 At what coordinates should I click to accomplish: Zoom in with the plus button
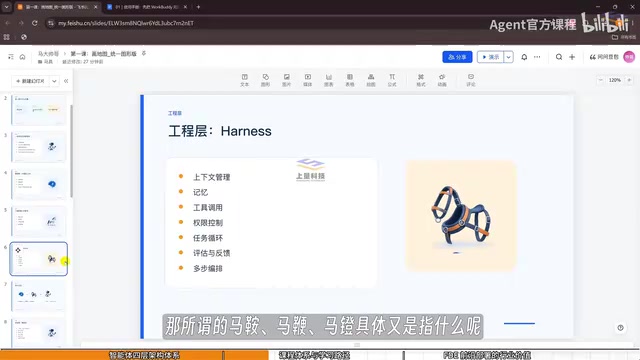(x=629, y=80)
